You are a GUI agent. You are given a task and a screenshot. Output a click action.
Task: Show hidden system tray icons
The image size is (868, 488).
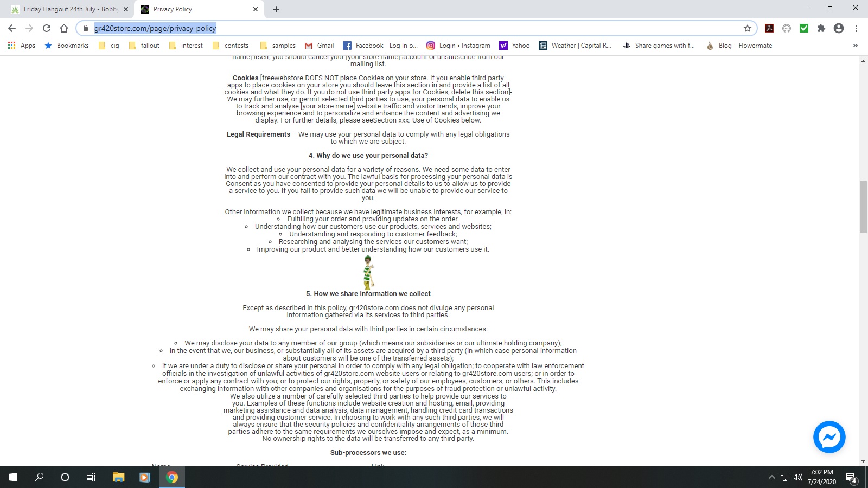point(771,477)
